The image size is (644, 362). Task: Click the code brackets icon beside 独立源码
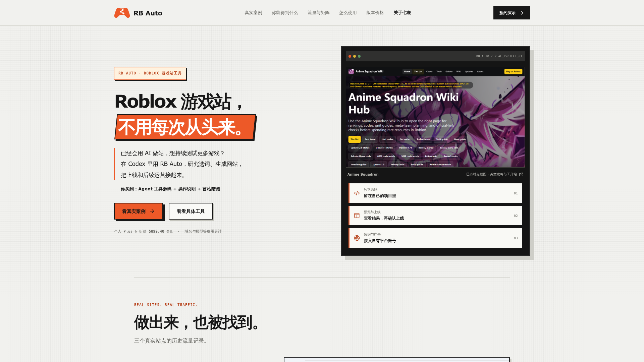(357, 193)
